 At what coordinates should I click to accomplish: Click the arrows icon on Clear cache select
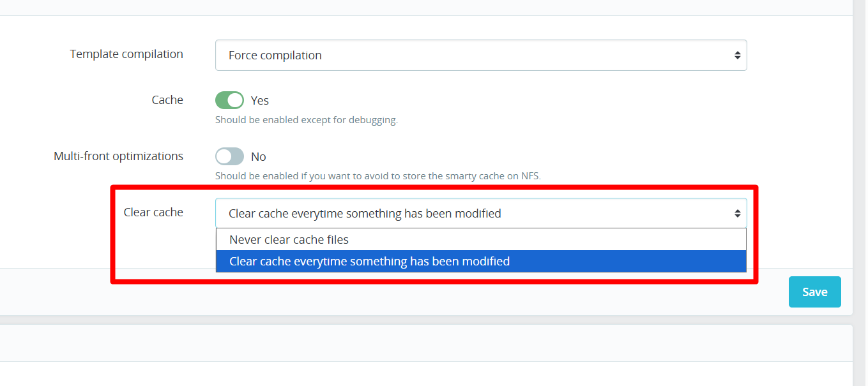(x=737, y=213)
